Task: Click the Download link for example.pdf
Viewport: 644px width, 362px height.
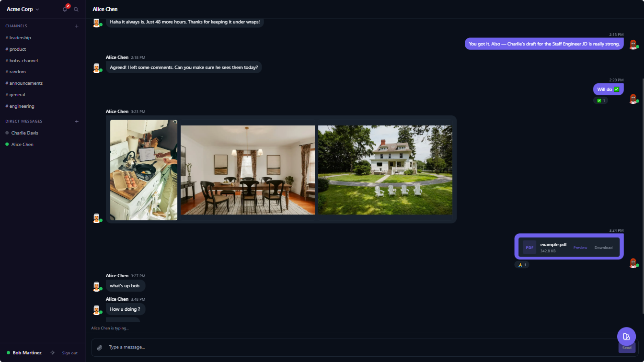Action: (x=603, y=248)
